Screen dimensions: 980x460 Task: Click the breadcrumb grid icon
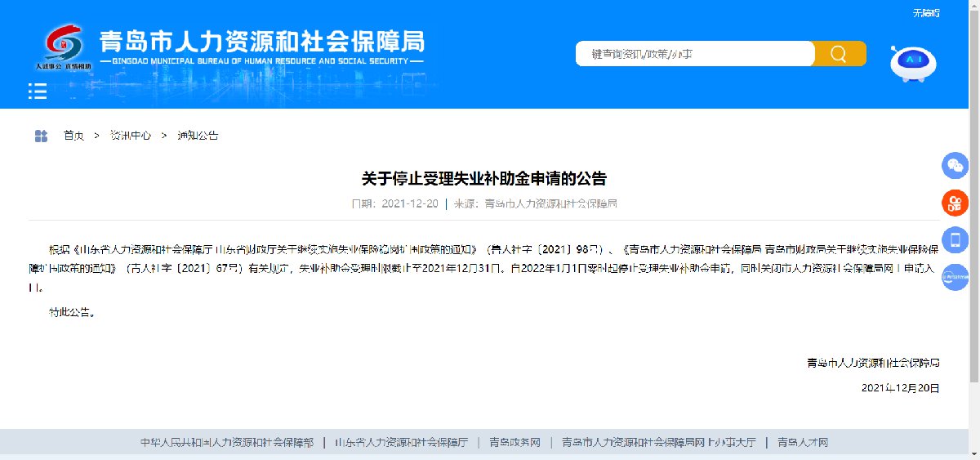point(41,136)
